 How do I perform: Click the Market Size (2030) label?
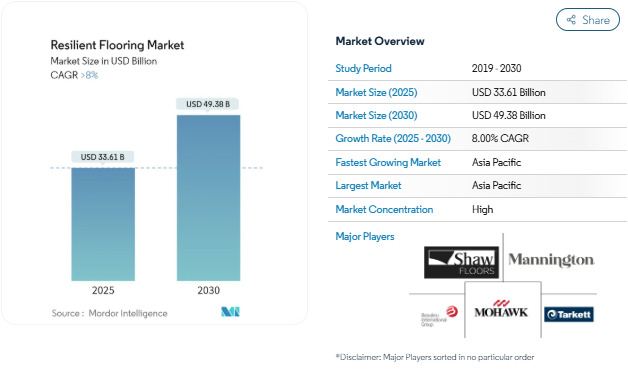click(376, 116)
